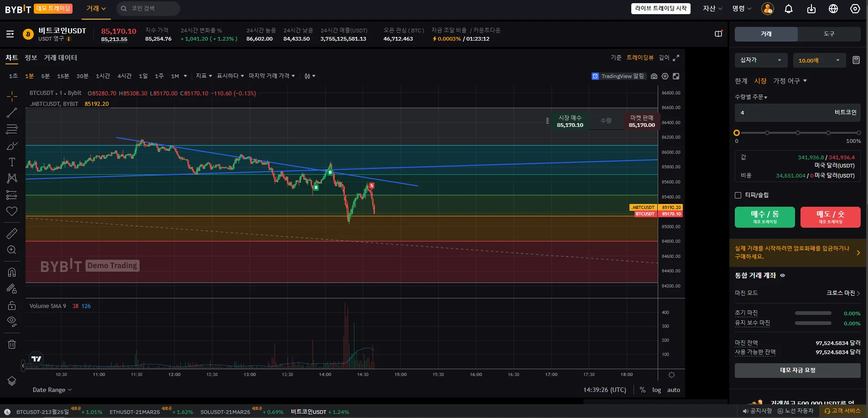Expand the Date Range selector
This screenshot has width=868, height=418.
coord(52,390)
